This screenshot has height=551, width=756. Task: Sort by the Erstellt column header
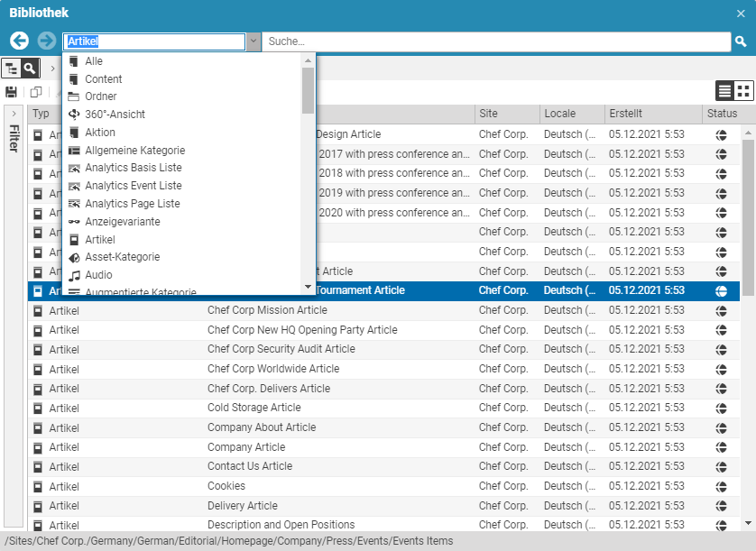[652, 114]
